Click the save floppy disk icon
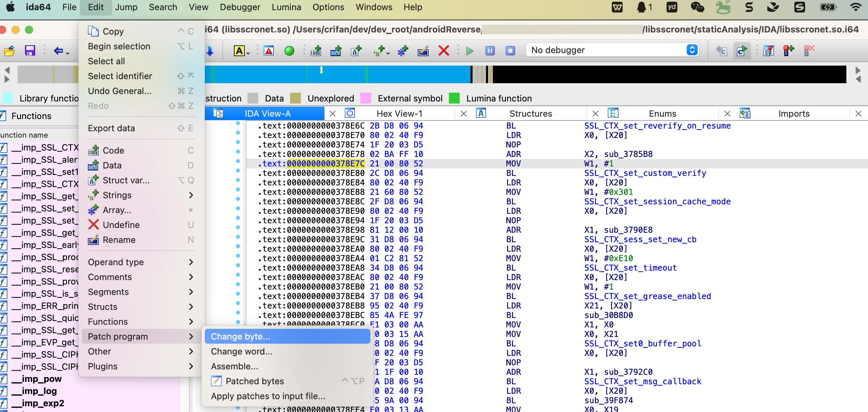The width and height of the screenshot is (868, 412). pos(30,51)
